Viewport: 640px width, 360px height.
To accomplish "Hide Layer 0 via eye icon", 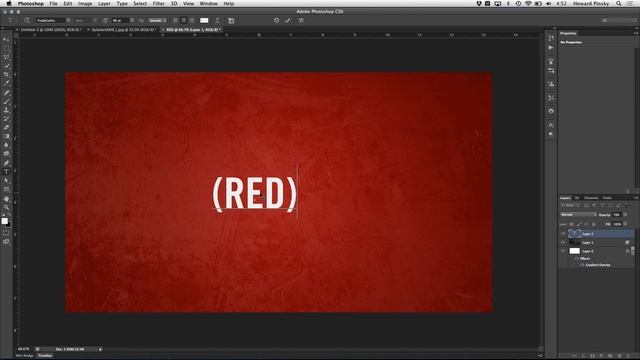I will coord(563,251).
